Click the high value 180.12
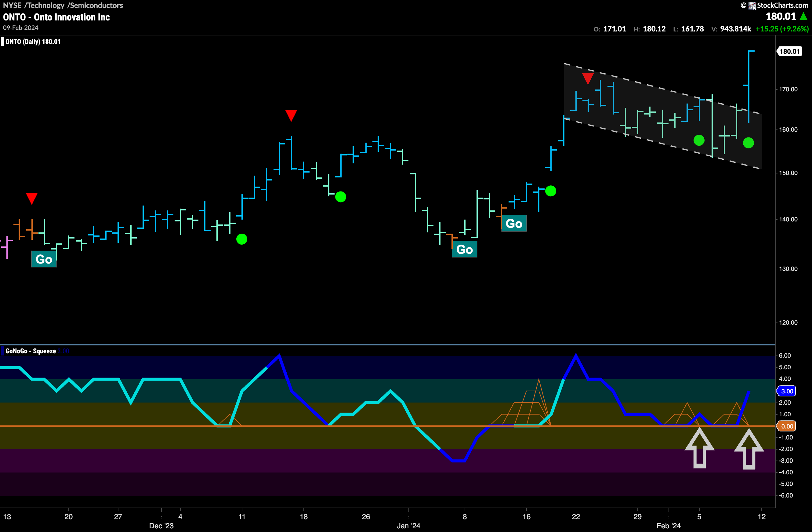Image resolution: width=812 pixels, height=532 pixels. pos(654,29)
